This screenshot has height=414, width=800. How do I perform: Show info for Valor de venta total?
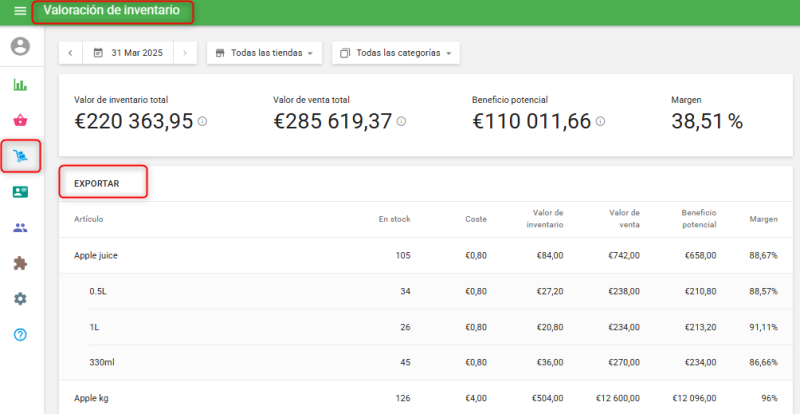pyautogui.click(x=401, y=122)
